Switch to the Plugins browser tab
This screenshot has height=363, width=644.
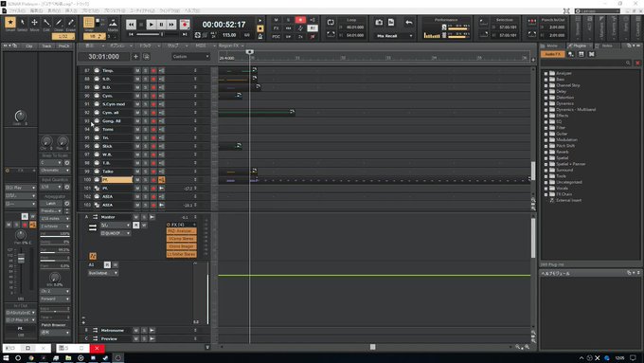[579, 45]
